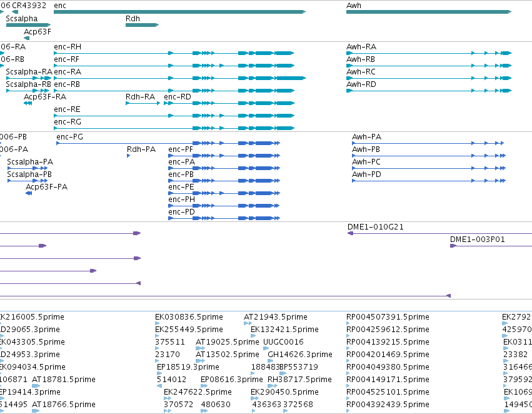Open the Acp63F gene label
The height and width of the screenshot is (414, 532).
38,32
